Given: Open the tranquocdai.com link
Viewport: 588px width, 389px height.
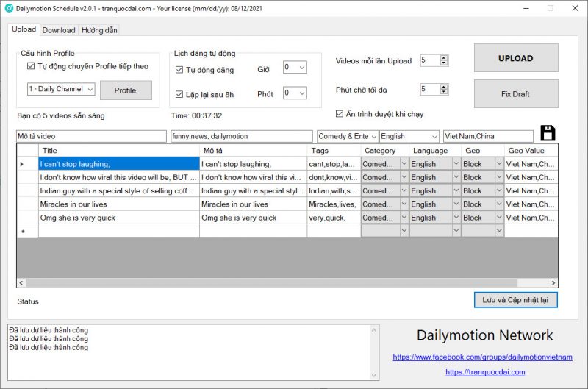Looking at the screenshot, I should click(485, 372).
